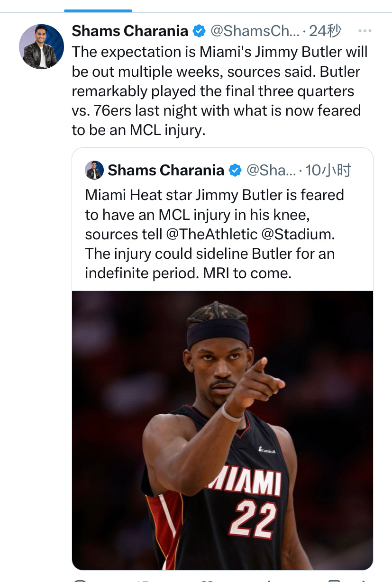Tap the partially visible reply icon under the photo
The width and height of the screenshot is (392, 582).
pyautogui.click(x=80, y=580)
